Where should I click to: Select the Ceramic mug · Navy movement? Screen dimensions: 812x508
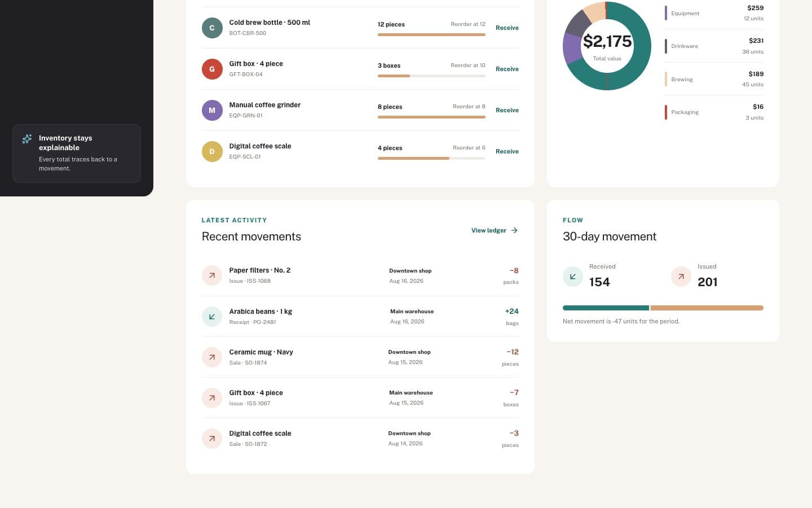click(360, 357)
